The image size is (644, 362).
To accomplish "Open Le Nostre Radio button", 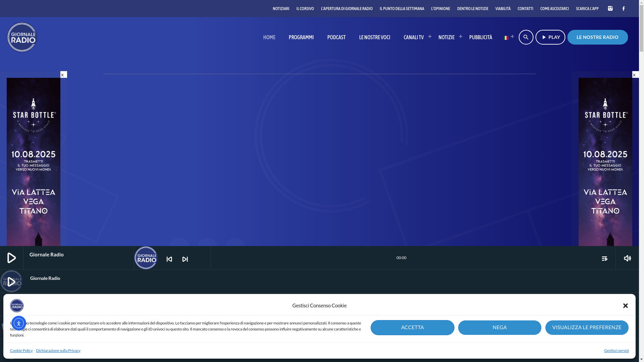I will click(598, 37).
